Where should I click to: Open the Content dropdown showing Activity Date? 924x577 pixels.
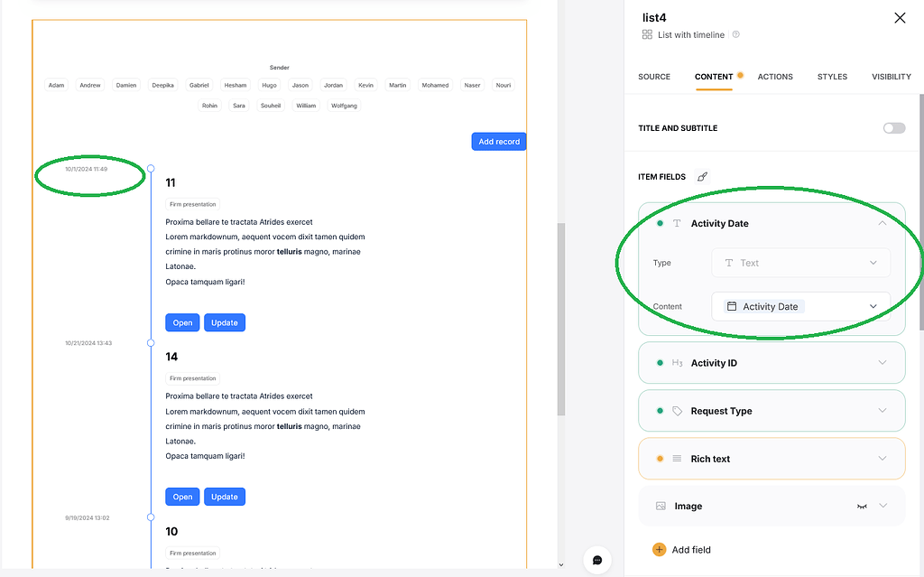click(x=800, y=306)
